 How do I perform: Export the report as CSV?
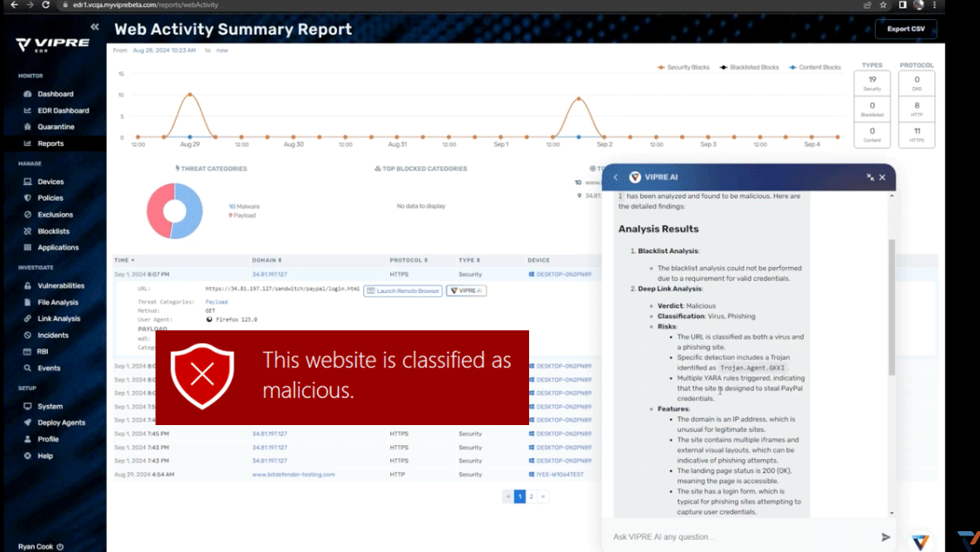point(905,29)
